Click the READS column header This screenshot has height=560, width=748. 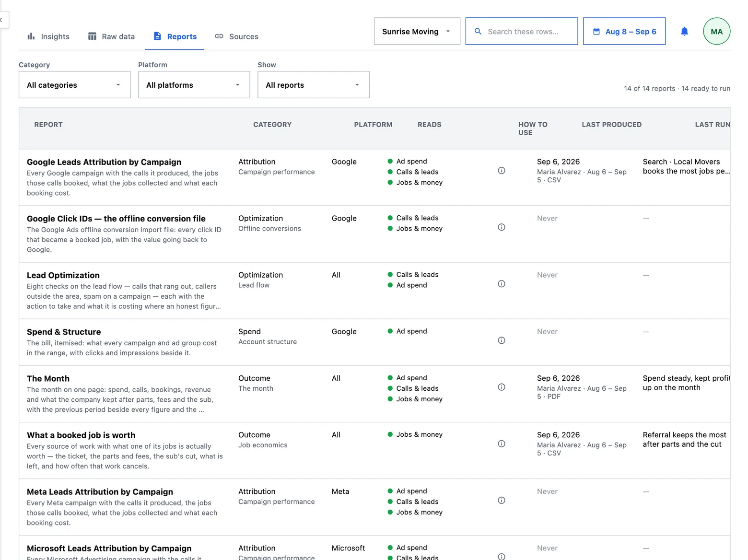click(x=429, y=125)
